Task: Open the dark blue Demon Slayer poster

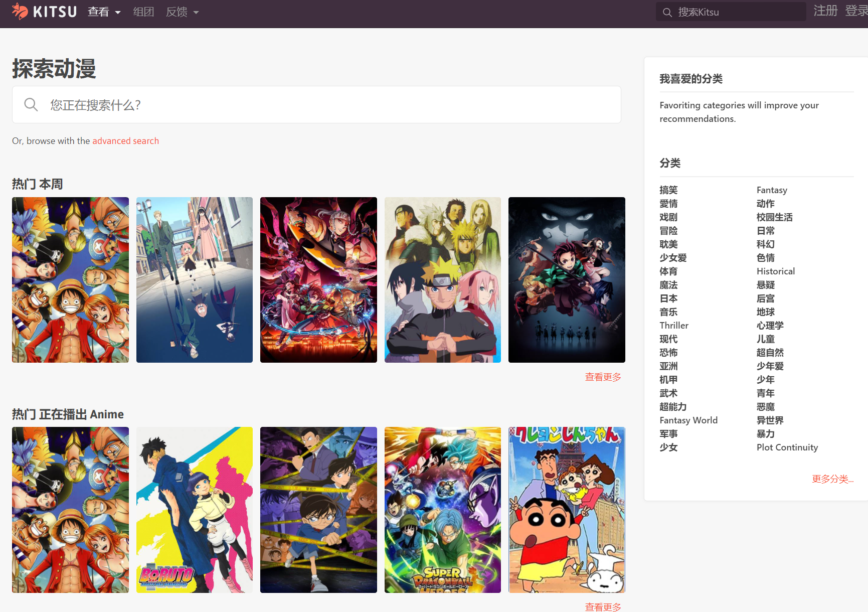Action: point(567,280)
